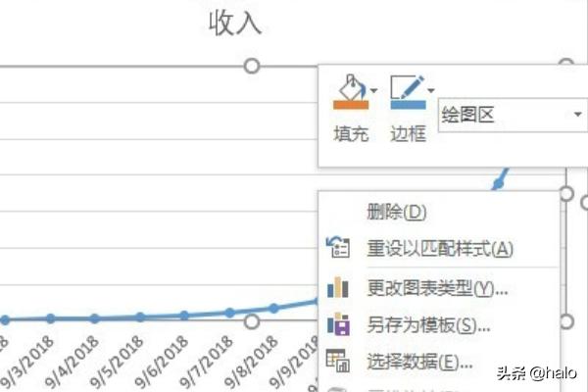The image size is (588, 392).
Task: Click the data point above 9/8/2018
Action: click(x=274, y=309)
